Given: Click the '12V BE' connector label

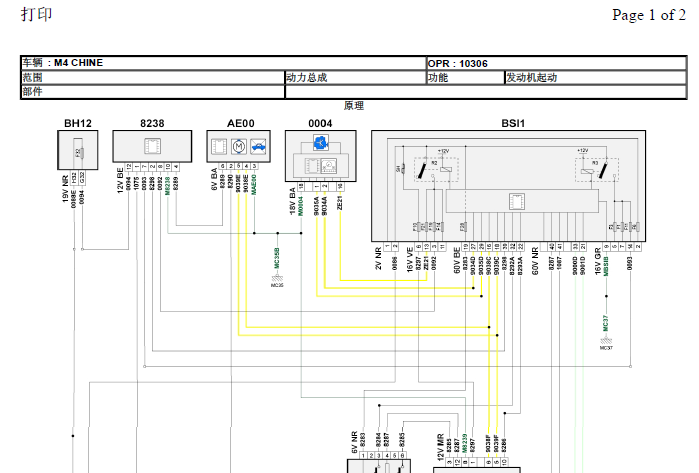Looking at the screenshot, I should pos(120,181).
